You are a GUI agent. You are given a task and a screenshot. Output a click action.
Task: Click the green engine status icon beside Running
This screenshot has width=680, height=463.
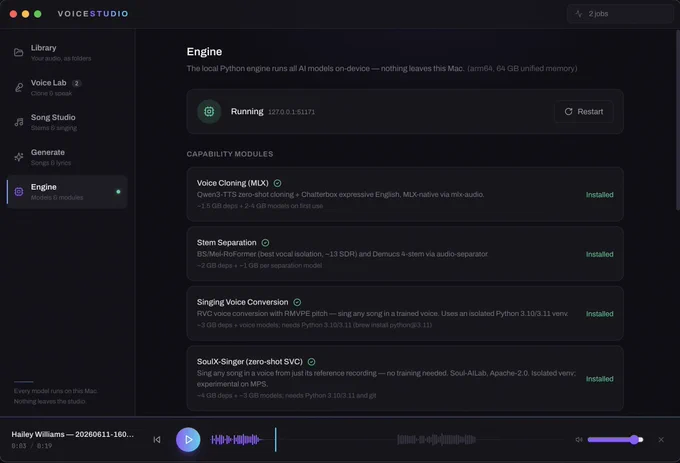click(x=209, y=111)
